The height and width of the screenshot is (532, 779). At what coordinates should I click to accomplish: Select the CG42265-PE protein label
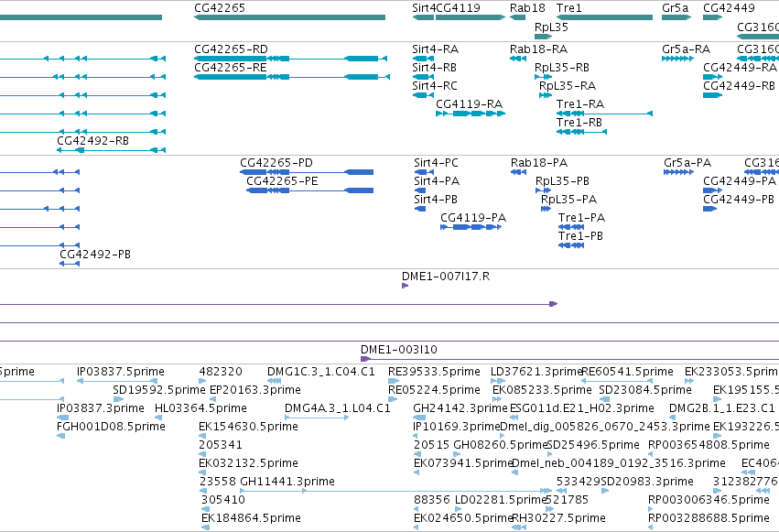[x=282, y=181]
